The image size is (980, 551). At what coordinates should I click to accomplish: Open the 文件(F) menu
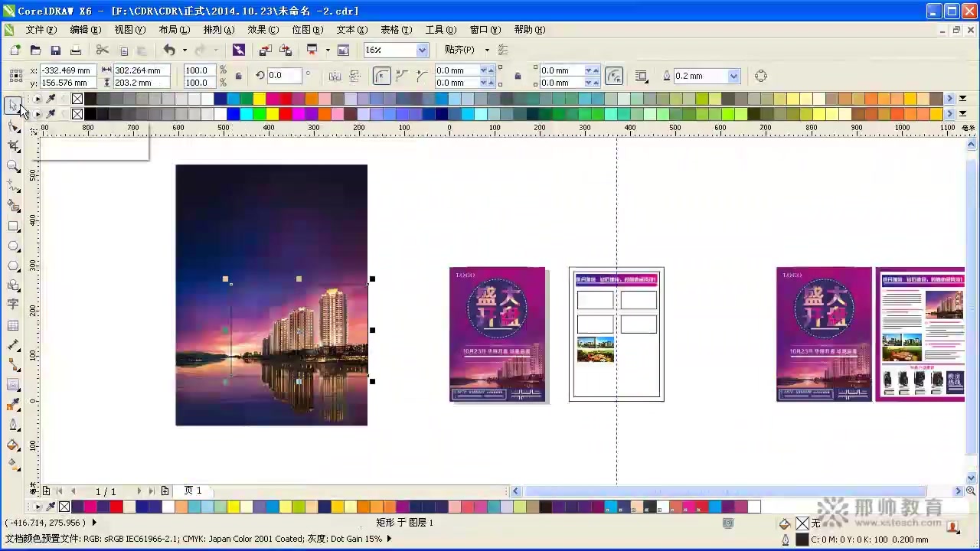point(41,30)
